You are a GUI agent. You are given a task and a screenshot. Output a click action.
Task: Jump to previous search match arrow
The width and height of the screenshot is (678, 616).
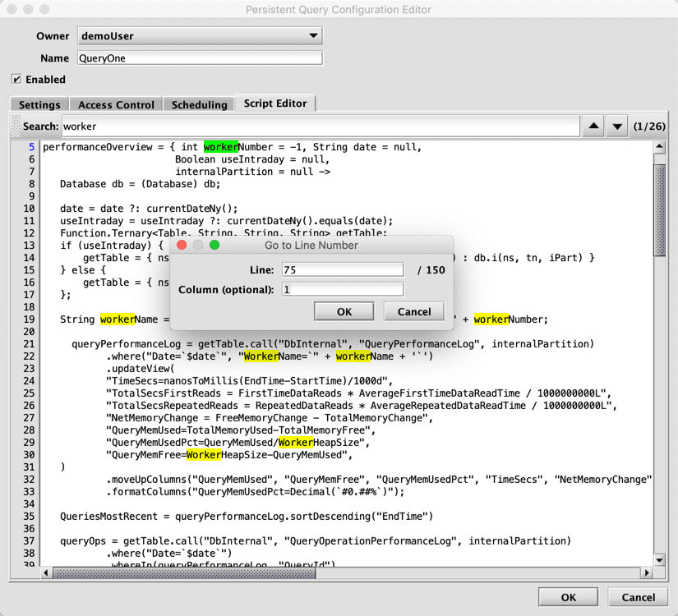coord(593,126)
